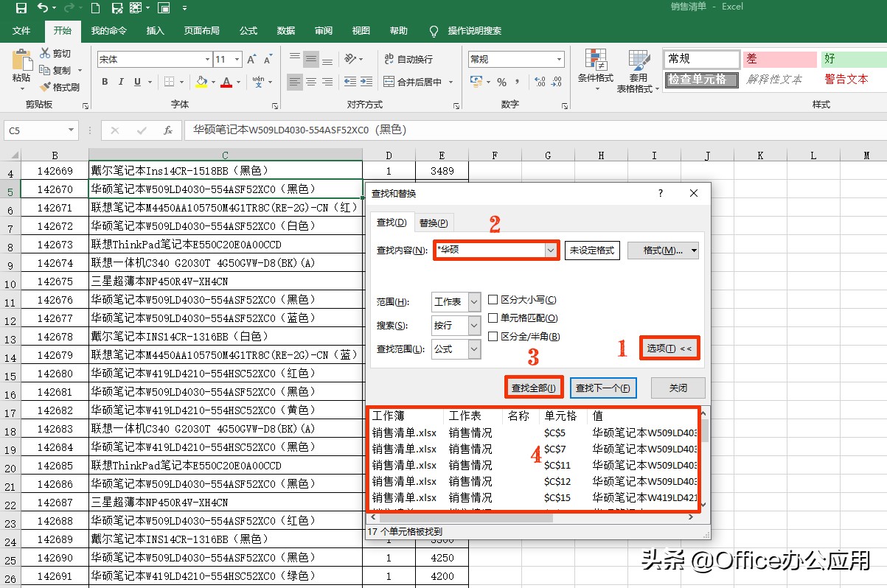Check Match case (区分大小写) checkbox
This screenshot has height=588, width=887.
[x=493, y=300]
